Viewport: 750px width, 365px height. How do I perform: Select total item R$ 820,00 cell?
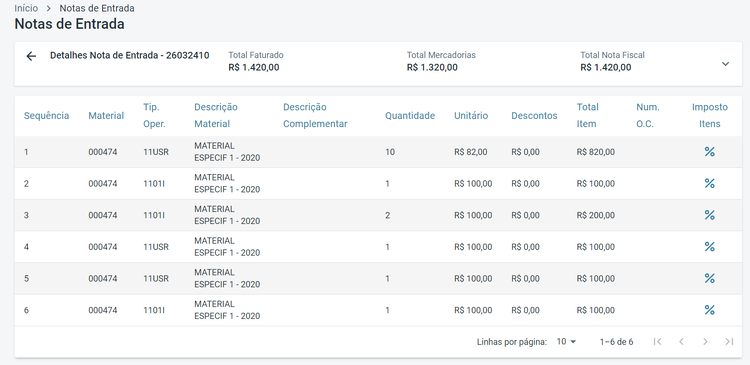click(596, 152)
